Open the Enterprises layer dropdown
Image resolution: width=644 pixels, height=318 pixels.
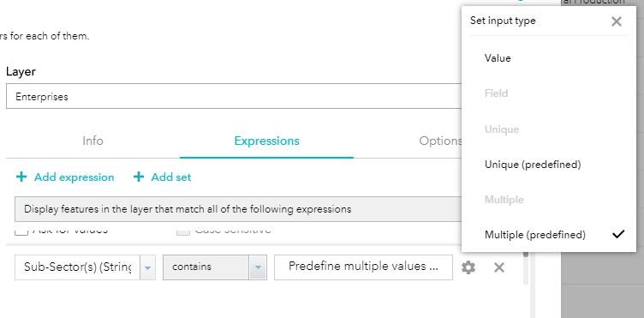coord(234,97)
